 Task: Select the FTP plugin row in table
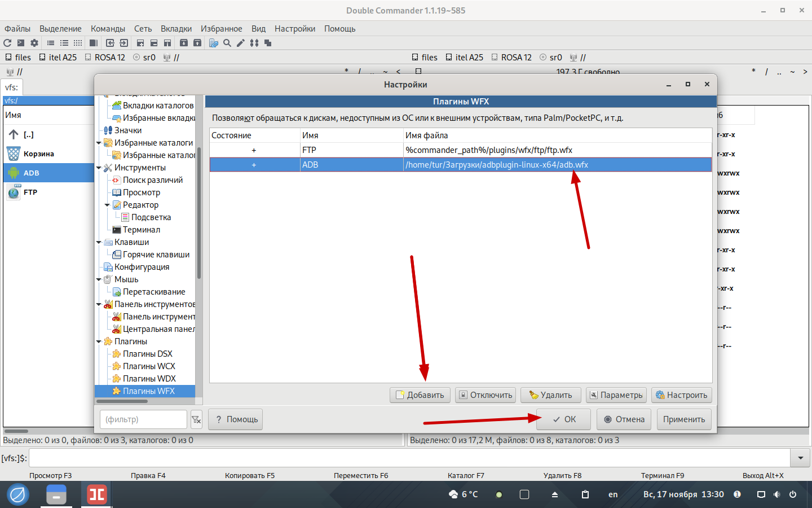461,150
